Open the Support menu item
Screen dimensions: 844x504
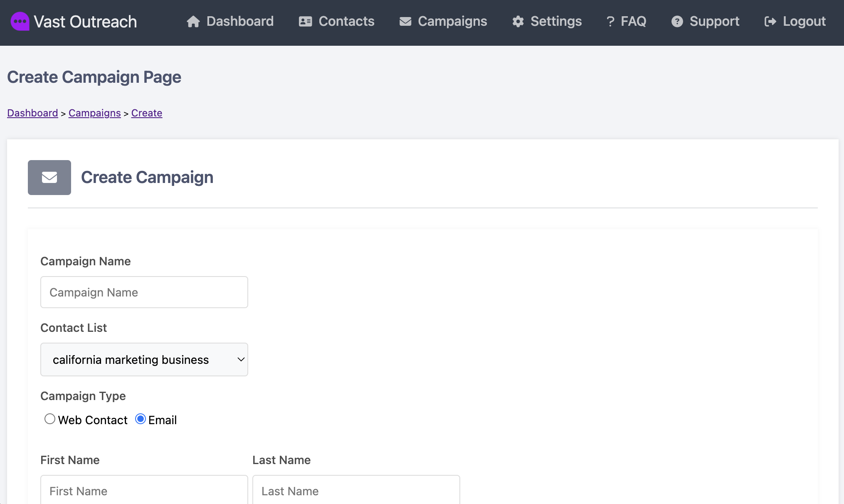coord(706,22)
